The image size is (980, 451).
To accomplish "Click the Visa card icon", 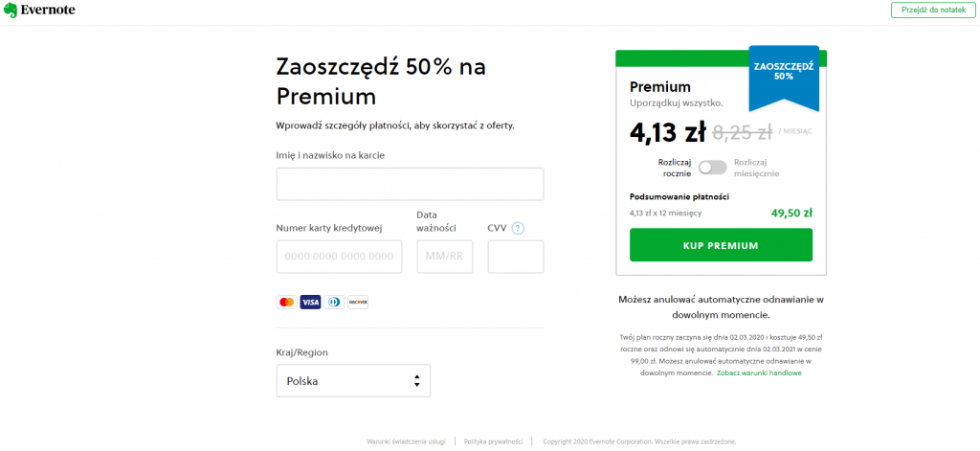I will pos(310,302).
